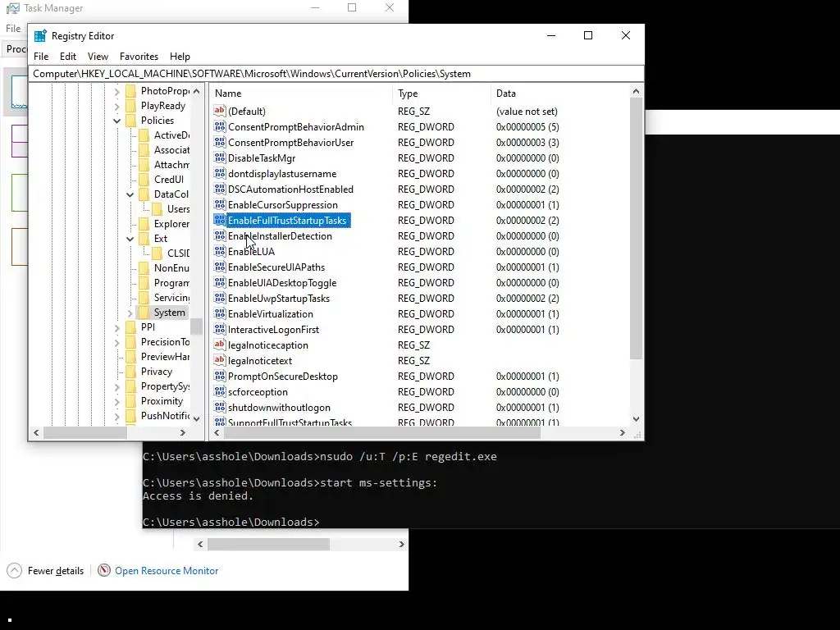The width and height of the screenshot is (840, 630).
Task: Click the folder icon next to Privacy
Action: click(130, 372)
